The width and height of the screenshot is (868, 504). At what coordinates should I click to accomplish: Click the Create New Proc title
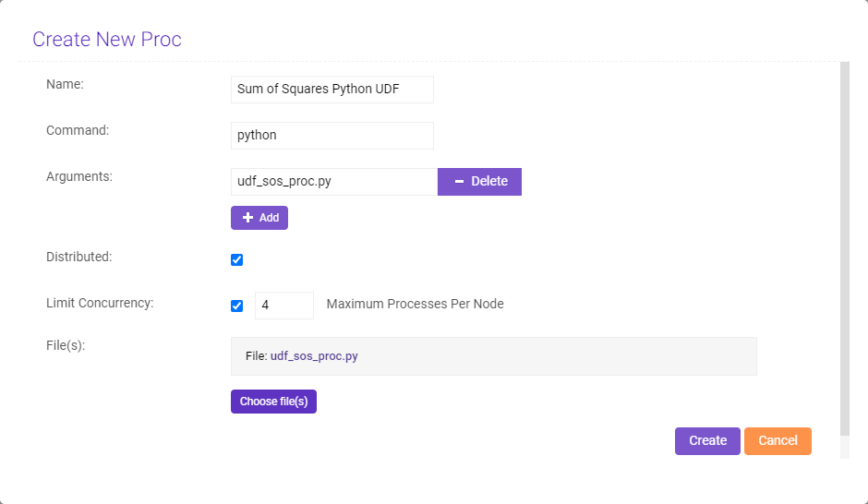coord(107,40)
